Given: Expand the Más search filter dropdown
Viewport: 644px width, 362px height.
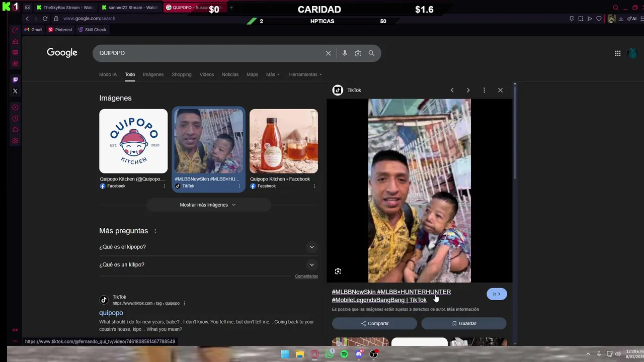Looking at the screenshot, I should (x=273, y=74).
